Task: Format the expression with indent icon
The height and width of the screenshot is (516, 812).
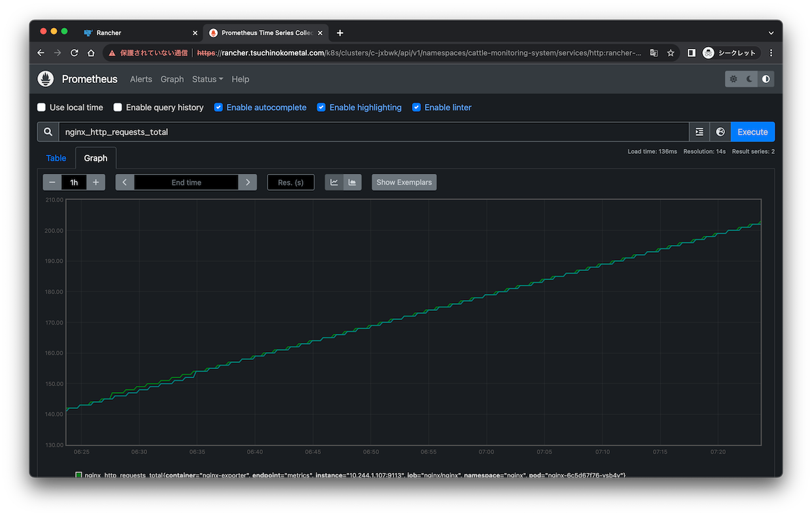Action: pos(700,132)
